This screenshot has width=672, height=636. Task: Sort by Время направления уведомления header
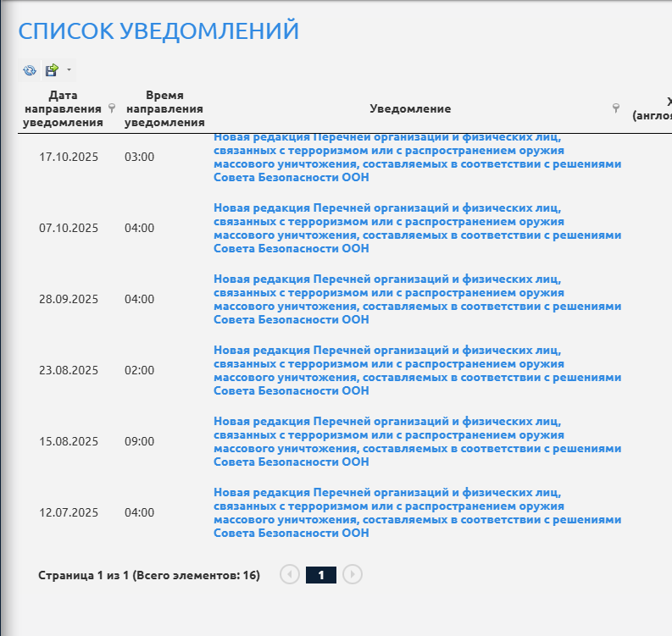(x=164, y=108)
